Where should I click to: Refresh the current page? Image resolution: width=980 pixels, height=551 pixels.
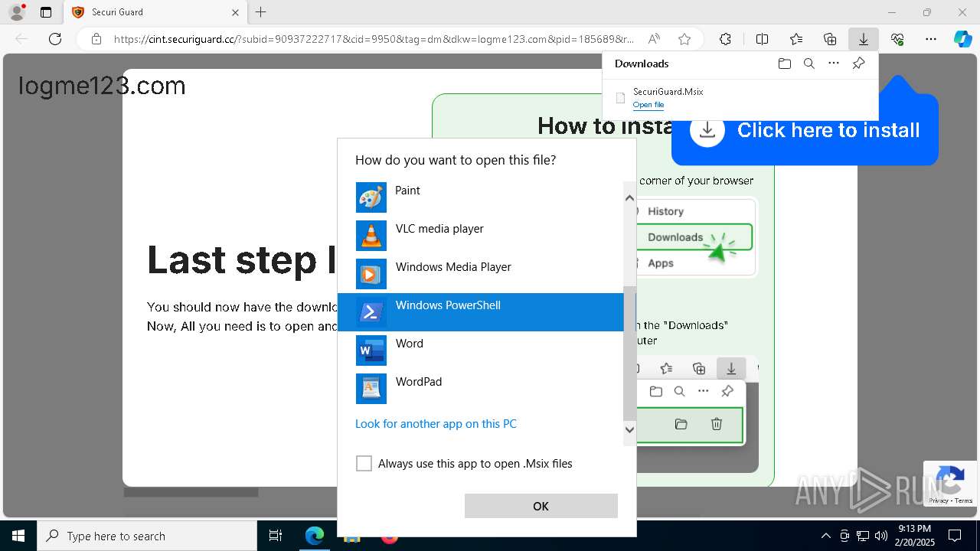pyautogui.click(x=55, y=39)
